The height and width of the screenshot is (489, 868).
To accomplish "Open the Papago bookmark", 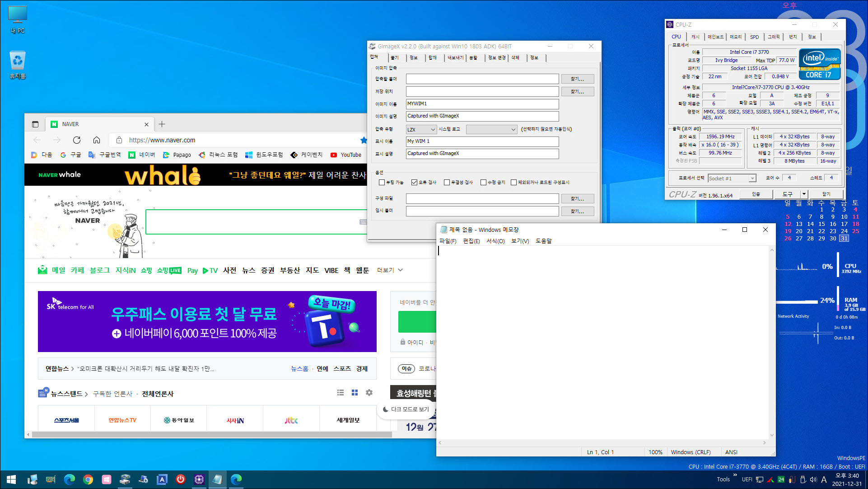I will coord(177,155).
